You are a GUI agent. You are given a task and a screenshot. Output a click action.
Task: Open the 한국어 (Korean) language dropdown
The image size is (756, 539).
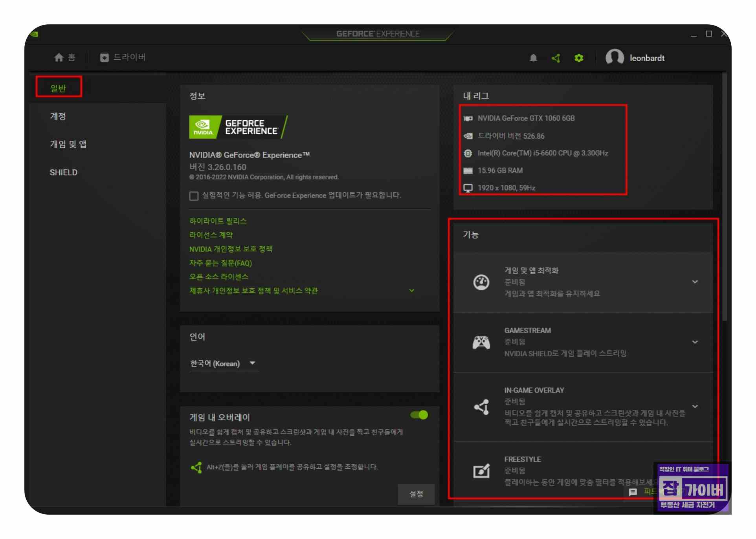[x=223, y=363]
